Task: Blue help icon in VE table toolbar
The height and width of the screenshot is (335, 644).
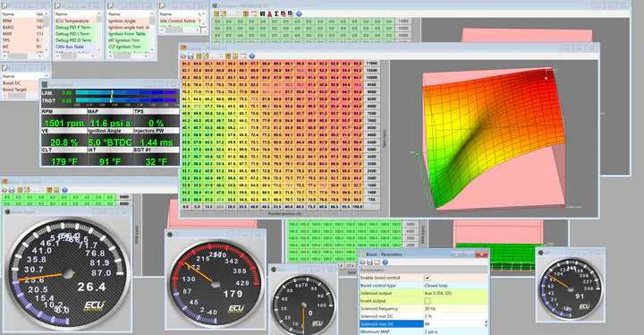Action: pyautogui.click(x=252, y=56)
